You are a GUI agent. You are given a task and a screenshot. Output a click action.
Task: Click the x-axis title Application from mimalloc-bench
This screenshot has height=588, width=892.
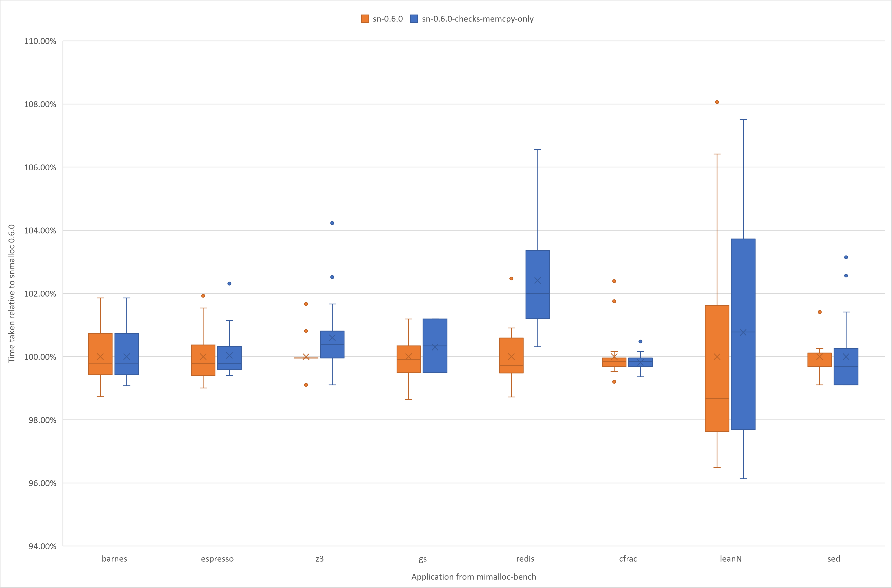click(x=474, y=577)
